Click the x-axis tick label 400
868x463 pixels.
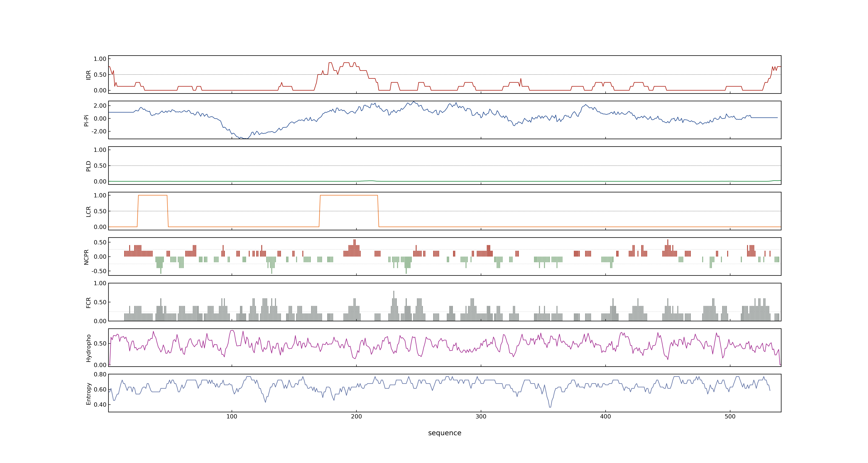point(606,416)
